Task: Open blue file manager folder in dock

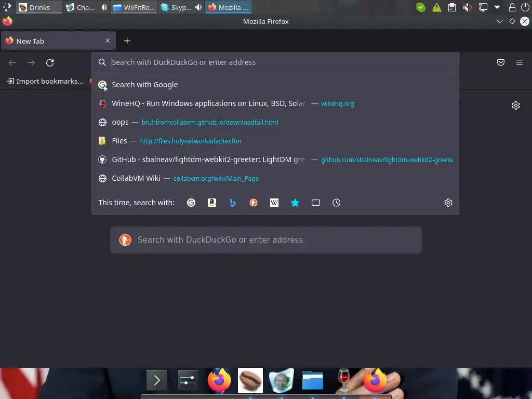Action: point(312,380)
